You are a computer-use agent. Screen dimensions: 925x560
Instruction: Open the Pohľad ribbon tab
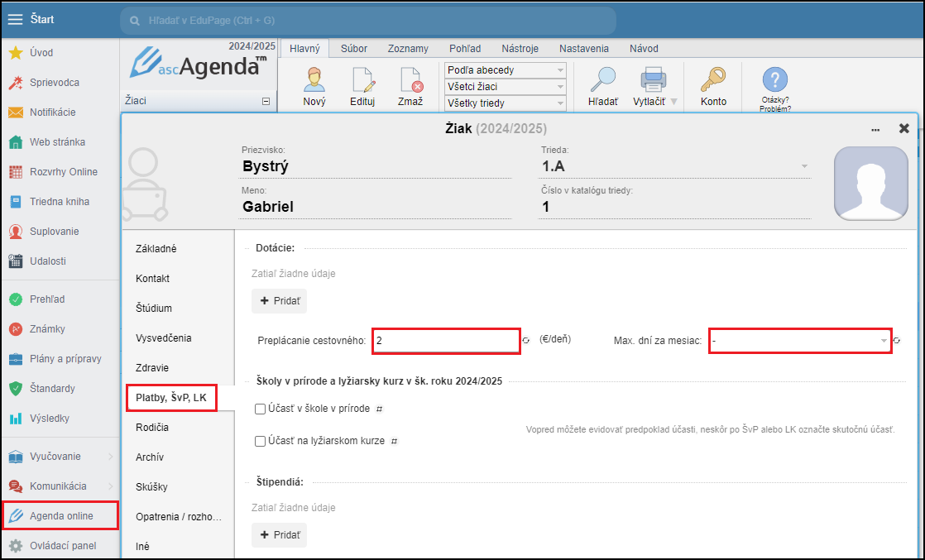(465, 48)
